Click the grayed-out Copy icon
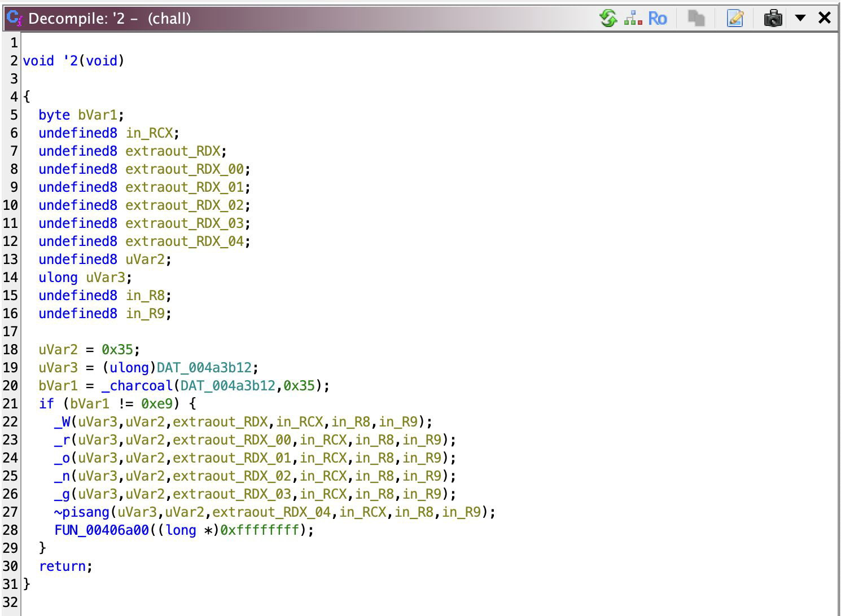Screen dimensions: 841x616 697,19
